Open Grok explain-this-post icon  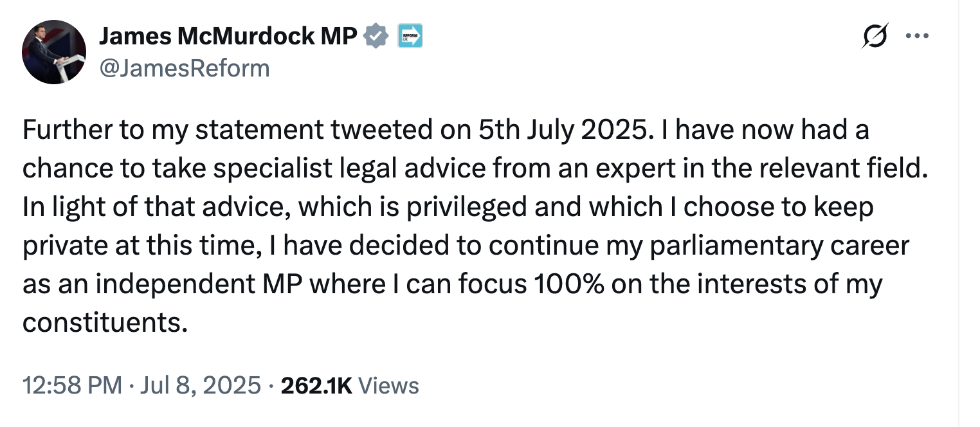(x=875, y=36)
